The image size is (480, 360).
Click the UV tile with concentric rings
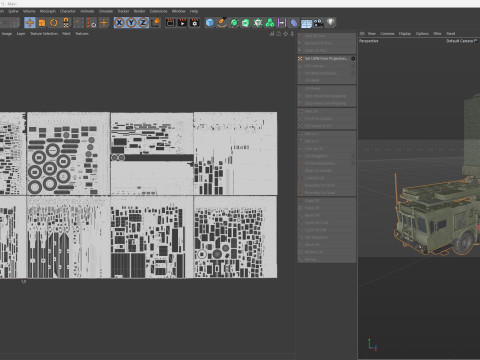(69, 154)
